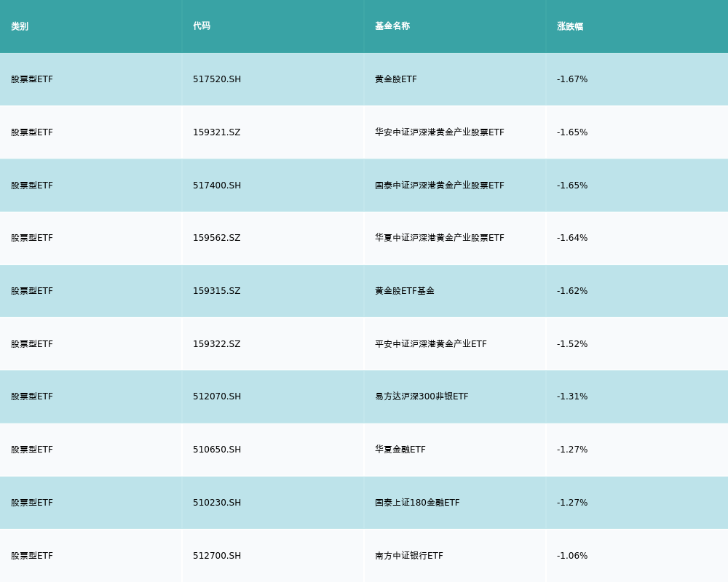
Task: Click 平安中证沪深港黄金产业ETF
Action: [431, 344]
